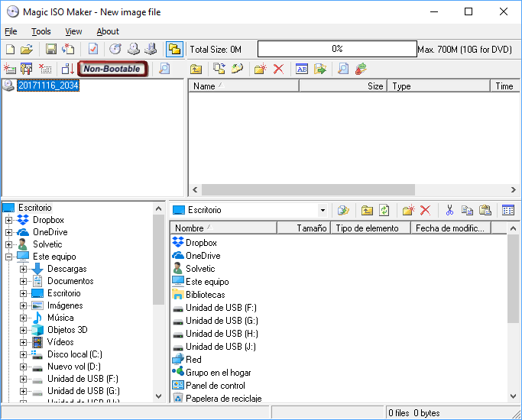Click the Burn CD/DVD disc icon

pos(115,49)
